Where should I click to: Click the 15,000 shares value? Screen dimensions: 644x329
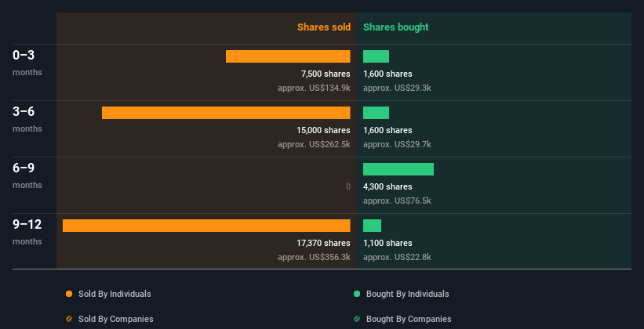pyautogui.click(x=324, y=130)
